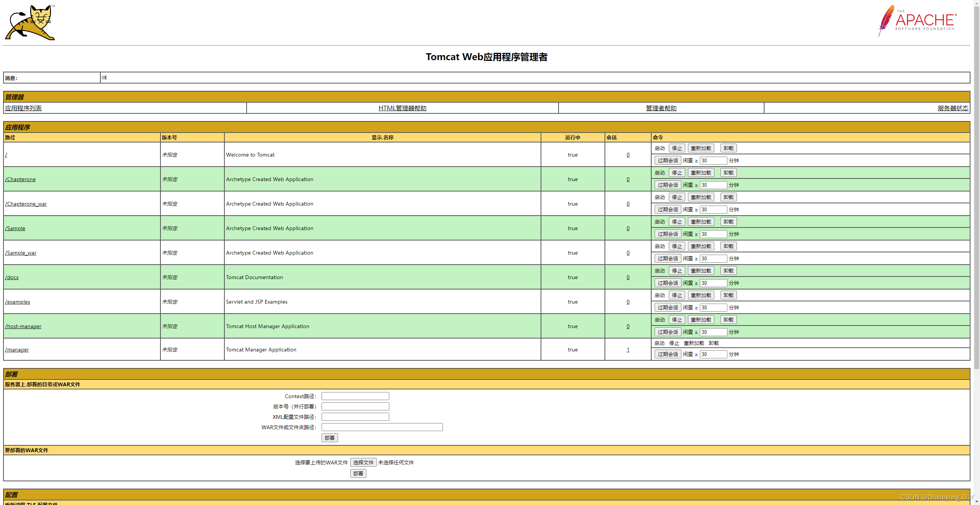Screen dimensions: 980x505
Task: Open the 管理者帮助 link
Action: (x=661, y=108)
